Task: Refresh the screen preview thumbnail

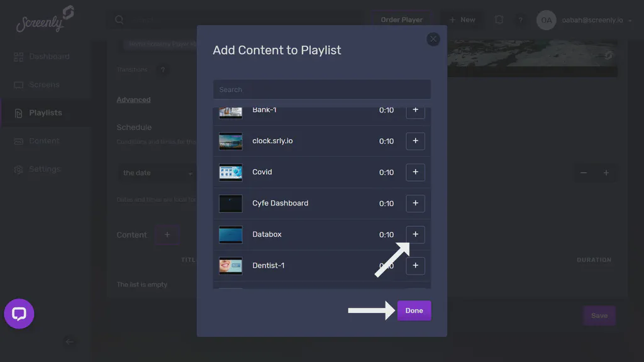Action: point(609,55)
